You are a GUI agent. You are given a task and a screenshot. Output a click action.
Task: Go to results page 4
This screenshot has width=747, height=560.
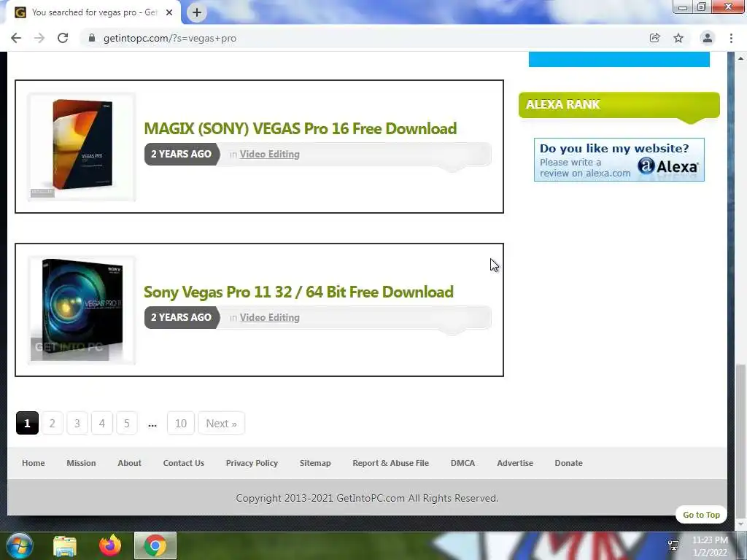[102, 423]
